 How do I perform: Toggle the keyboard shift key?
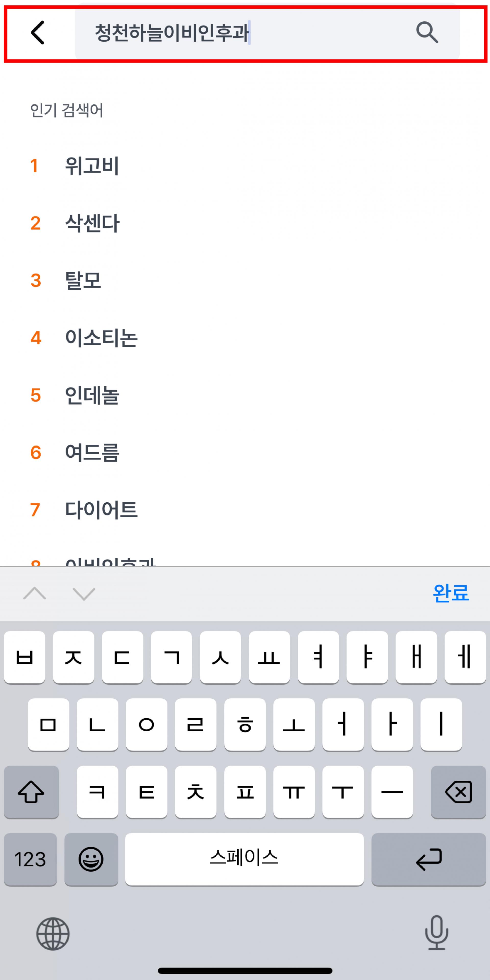[x=31, y=792]
